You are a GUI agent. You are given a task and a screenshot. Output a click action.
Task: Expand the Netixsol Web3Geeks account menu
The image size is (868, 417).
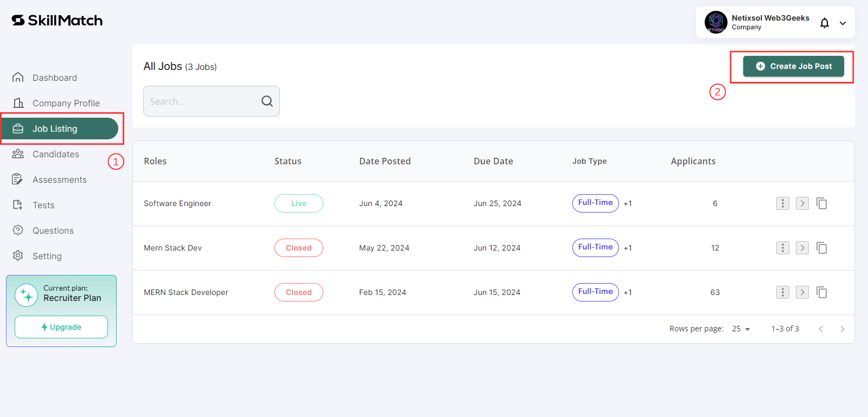tap(843, 23)
